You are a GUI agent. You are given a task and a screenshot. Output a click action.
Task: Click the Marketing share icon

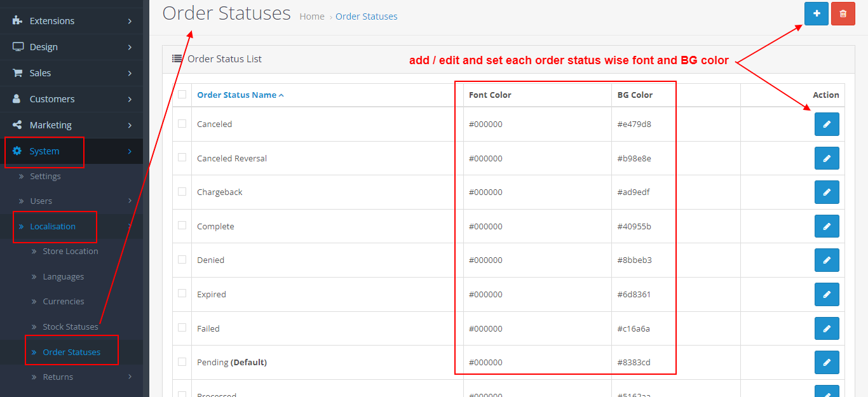pos(17,125)
